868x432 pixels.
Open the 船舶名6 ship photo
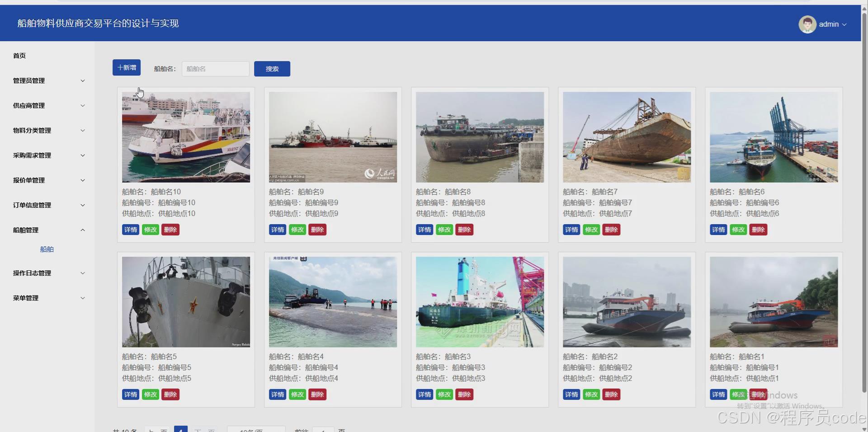[774, 137]
